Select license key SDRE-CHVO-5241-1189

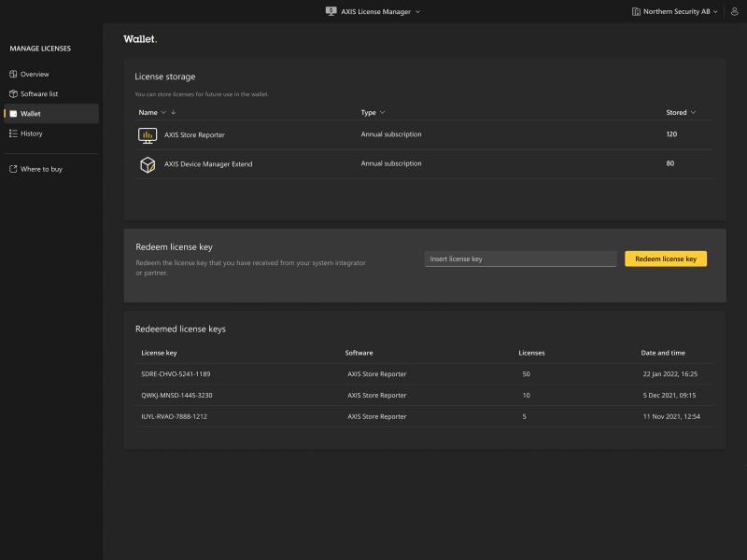176,374
